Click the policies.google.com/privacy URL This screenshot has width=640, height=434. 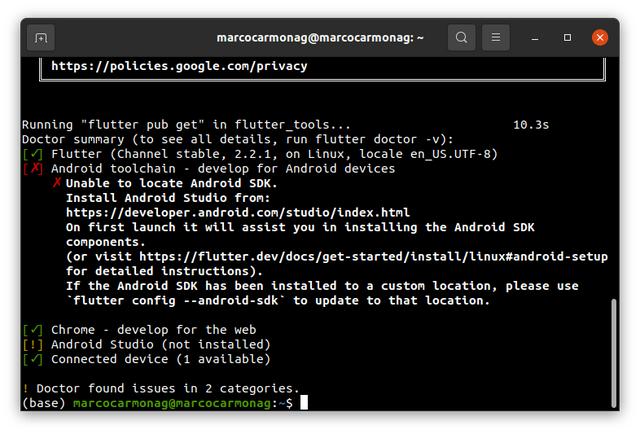(x=179, y=66)
